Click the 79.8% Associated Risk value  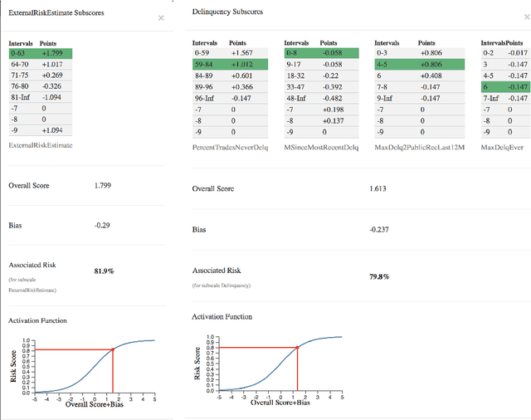coord(380,276)
